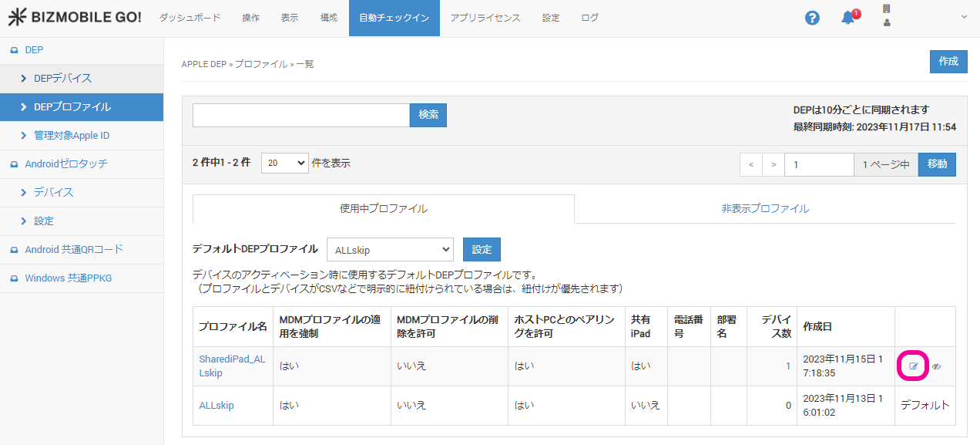Screen dimensions: 980x445
Task: Open the default DEP profile dropdown
Action: (x=390, y=250)
